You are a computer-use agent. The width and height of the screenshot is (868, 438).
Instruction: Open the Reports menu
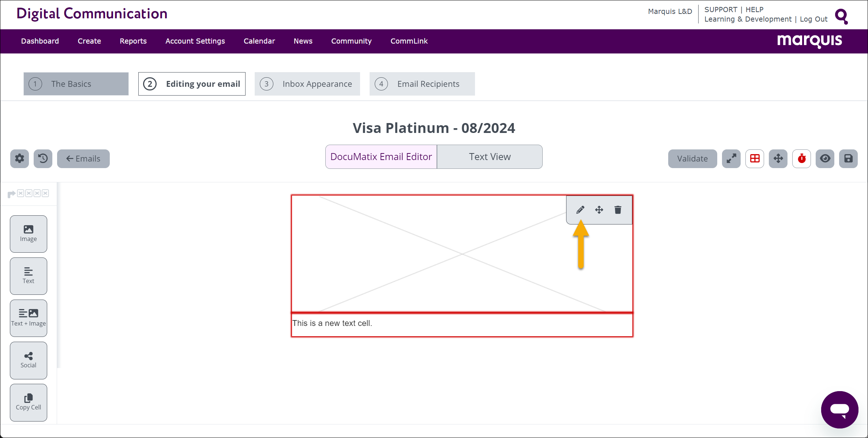pyautogui.click(x=133, y=41)
